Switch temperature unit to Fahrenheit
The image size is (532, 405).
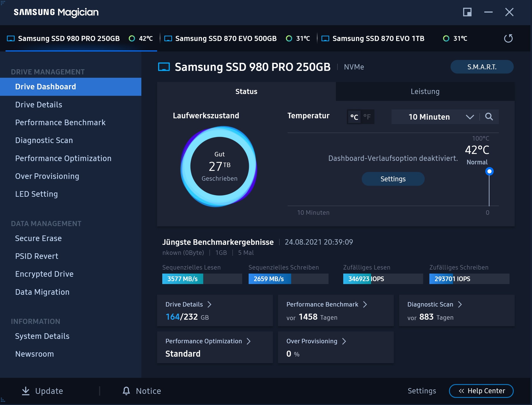pyautogui.click(x=367, y=117)
